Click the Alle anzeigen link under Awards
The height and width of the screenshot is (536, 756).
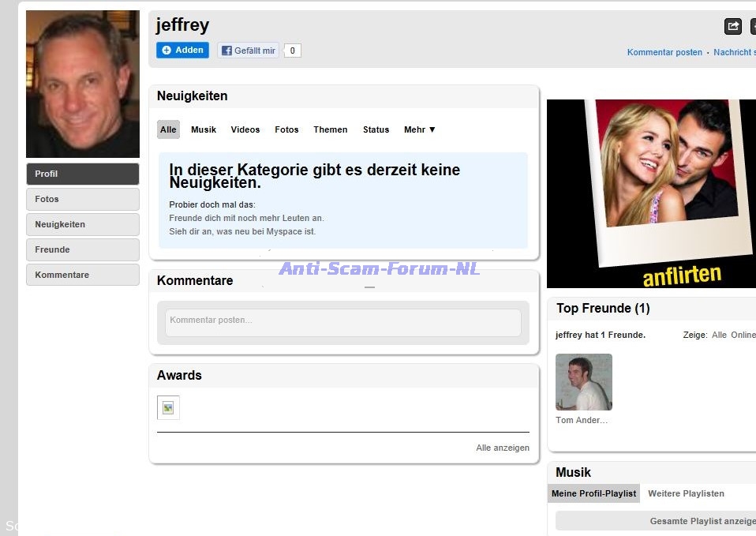[x=502, y=448]
